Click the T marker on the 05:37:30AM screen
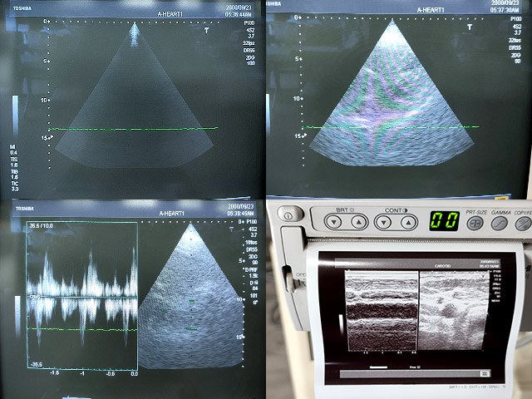 click(x=470, y=27)
